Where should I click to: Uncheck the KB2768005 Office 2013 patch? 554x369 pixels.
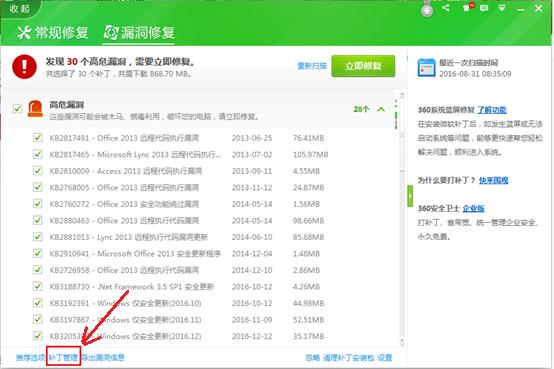click(x=37, y=187)
